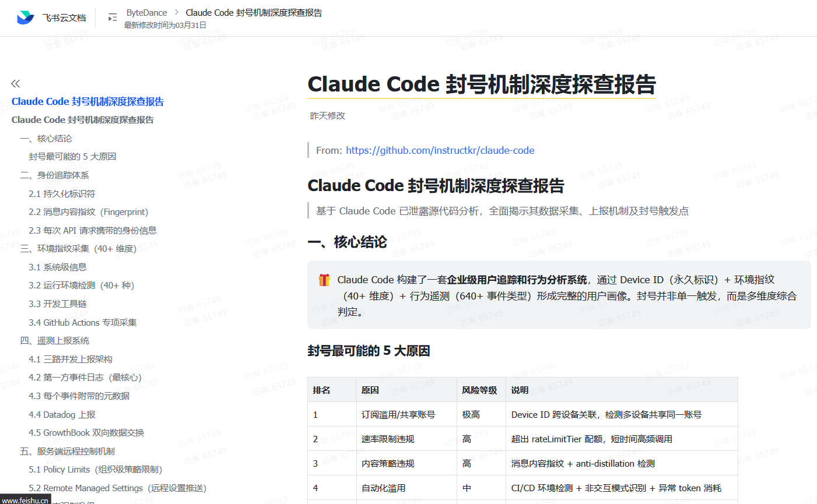The height and width of the screenshot is (504, 817).
Task: Click the 封号最可能的 5 大原因 heading
Action: pyautogui.click(x=369, y=351)
